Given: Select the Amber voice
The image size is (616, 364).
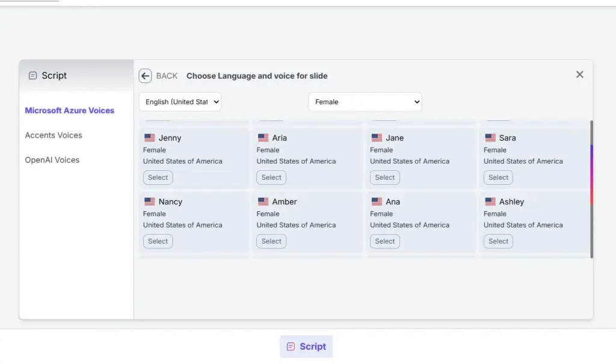Looking at the screenshot, I should 271,241.
